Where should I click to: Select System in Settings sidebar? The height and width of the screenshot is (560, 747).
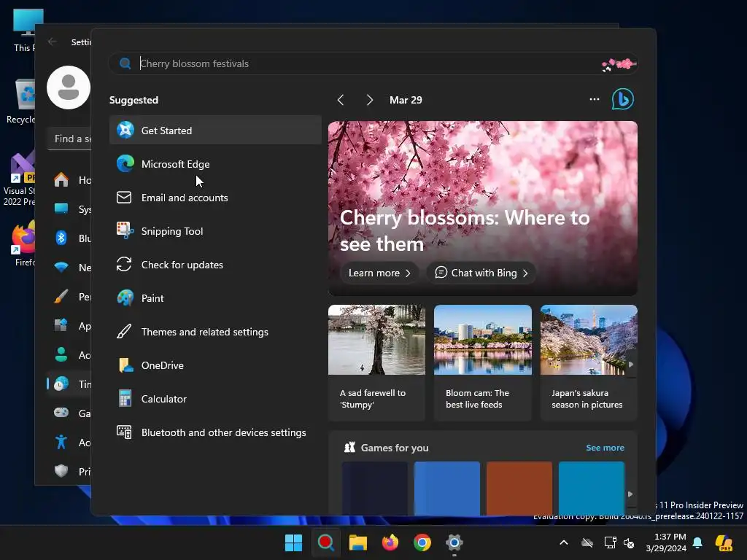click(x=69, y=209)
